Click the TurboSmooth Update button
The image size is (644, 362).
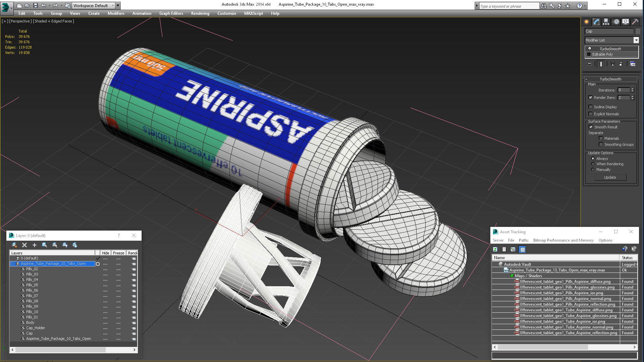point(610,177)
